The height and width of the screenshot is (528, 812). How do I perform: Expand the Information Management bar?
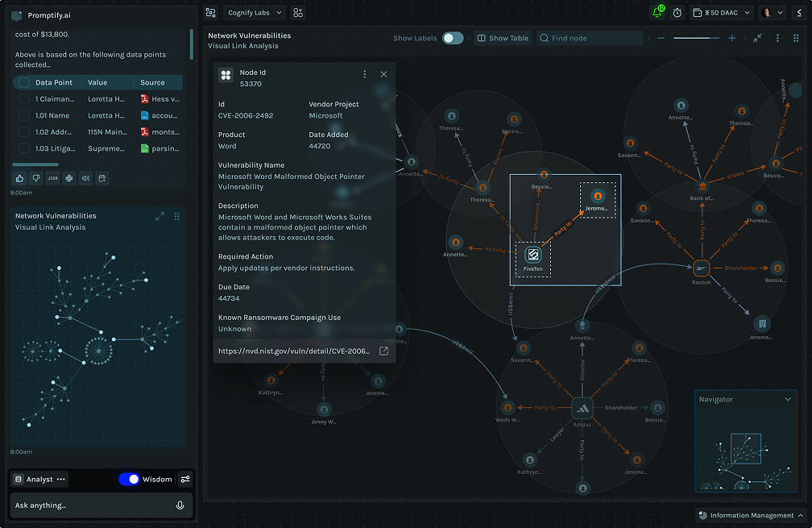click(x=750, y=515)
